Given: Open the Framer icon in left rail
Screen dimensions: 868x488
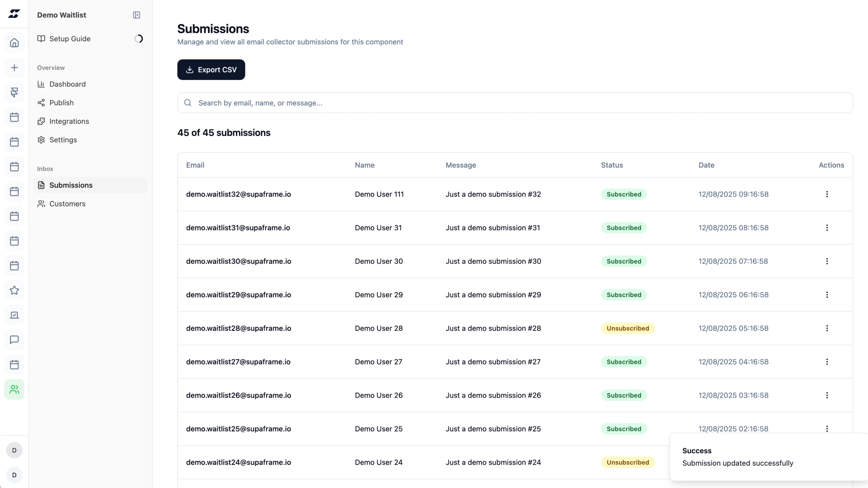Looking at the screenshot, I should coord(14,92).
